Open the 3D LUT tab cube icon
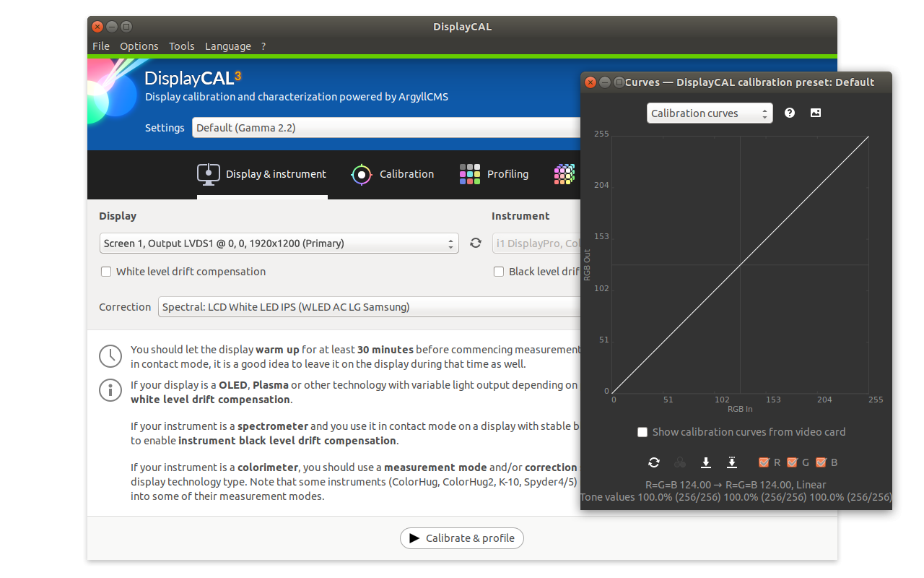Screen dimensions: 924x578 pyautogui.click(x=565, y=174)
